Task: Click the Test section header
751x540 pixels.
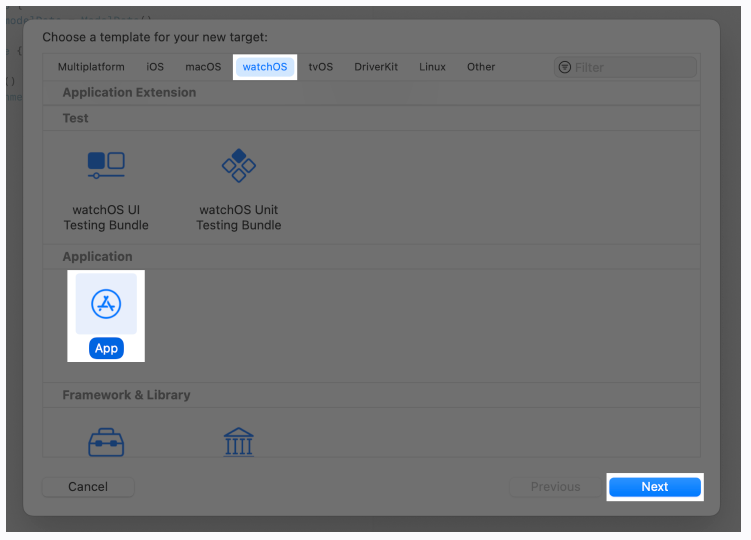Action: pos(75,118)
